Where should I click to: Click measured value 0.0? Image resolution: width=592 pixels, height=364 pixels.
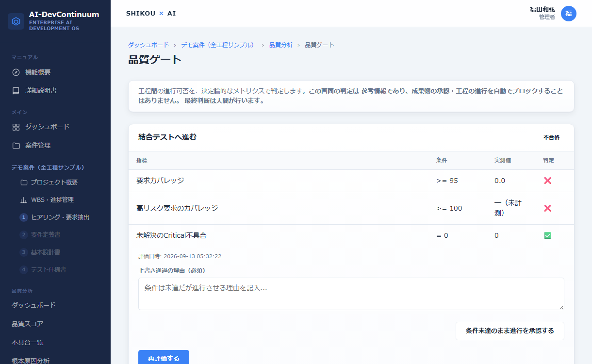[x=500, y=181]
